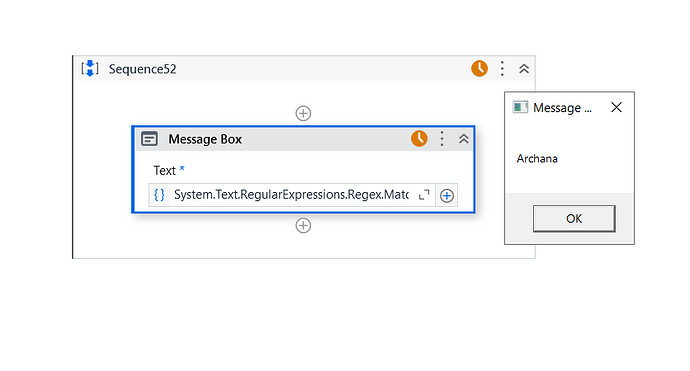This screenshot has width=690, height=371.
Task: Click the Text field label
Action: pos(165,170)
